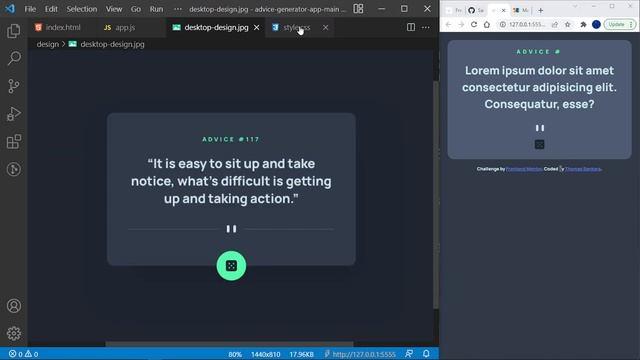Open the Extensions view
Viewport: 640px width, 360px height.
coord(13,142)
